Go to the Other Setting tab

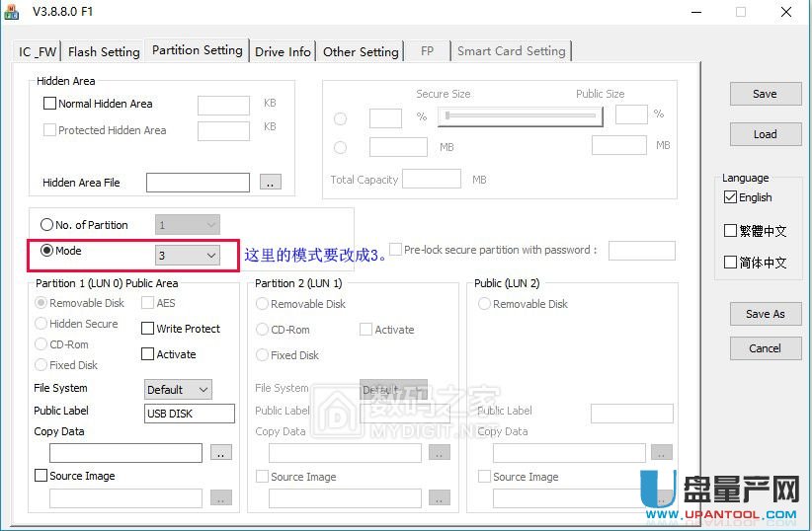tap(361, 51)
